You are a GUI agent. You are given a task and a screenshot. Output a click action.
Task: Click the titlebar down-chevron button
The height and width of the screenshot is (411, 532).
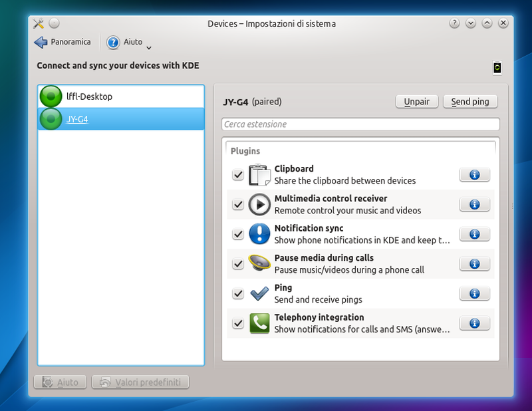click(x=471, y=23)
